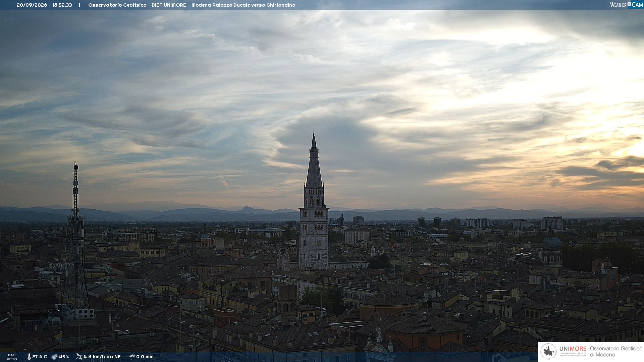Viewport: 644px width, 362px height.
Task: Click the camera lens in WeatherCam logo
Action: 629,4
